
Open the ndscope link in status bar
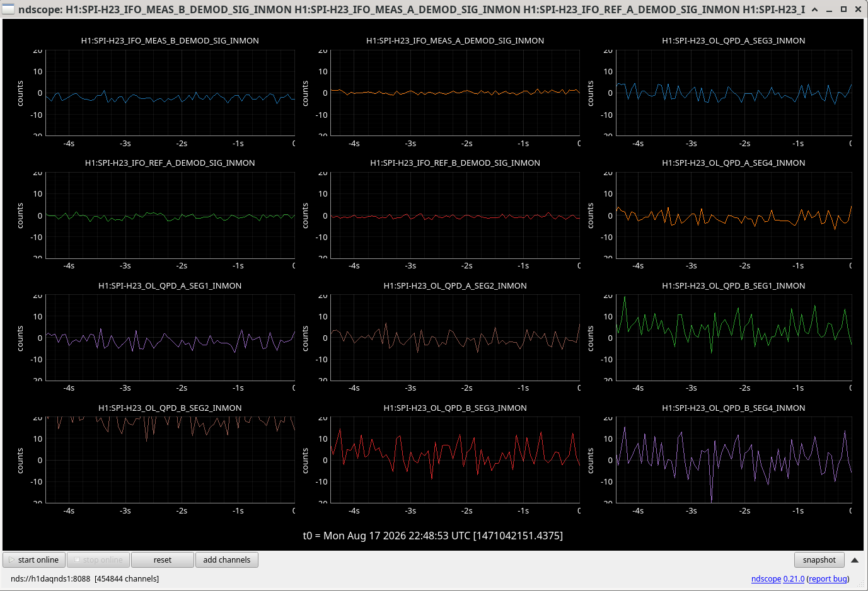(766, 578)
